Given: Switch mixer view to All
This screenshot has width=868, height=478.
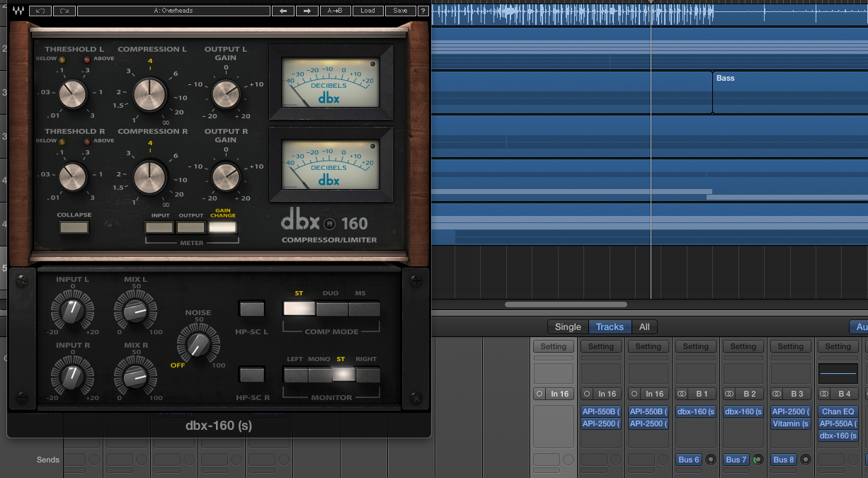Looking at the screenshot, I should click(644, 326).
